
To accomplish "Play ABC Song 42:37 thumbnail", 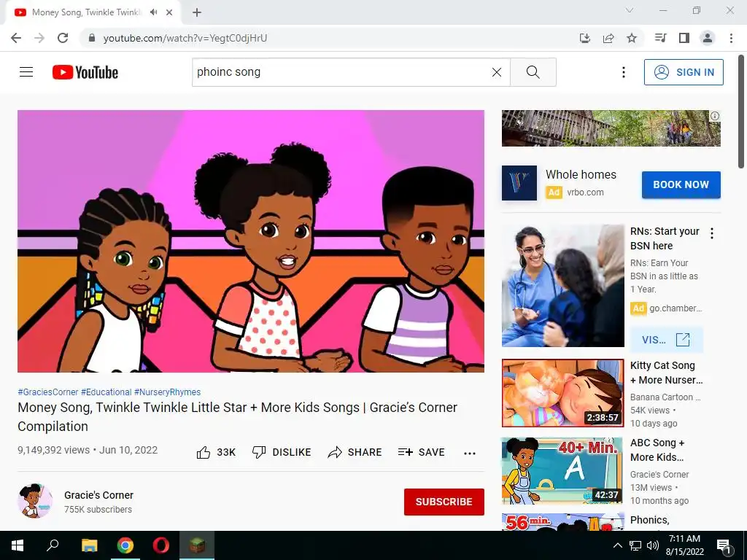I will [x=562, y=470].
